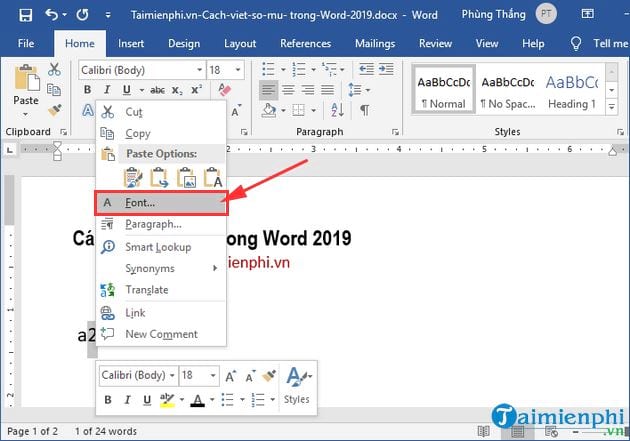Click the Bullets list icon in ribbon
This screenshot has width=630, height=441.
click(268, 69)
